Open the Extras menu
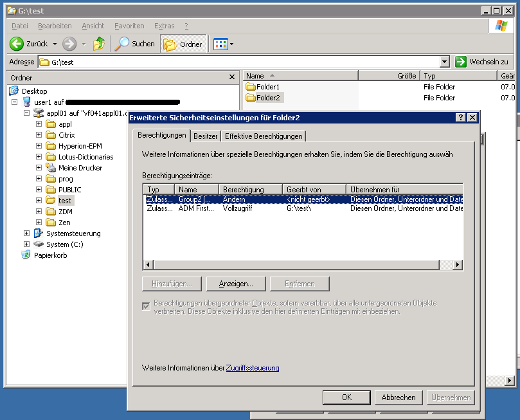The image size is (520, 420). [164, 26]
